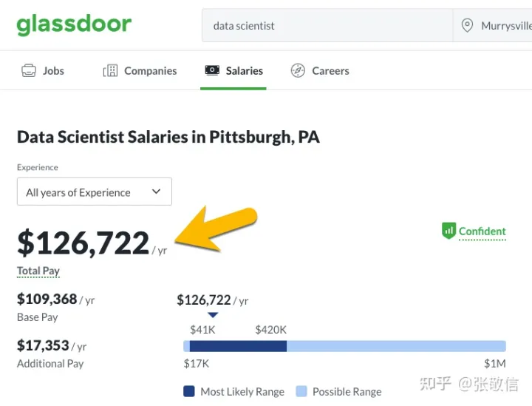Image resolution: width=532 pixels, height=406 pixels.
Task: Click the Glassdoor logo
Action: coord(74,24)
